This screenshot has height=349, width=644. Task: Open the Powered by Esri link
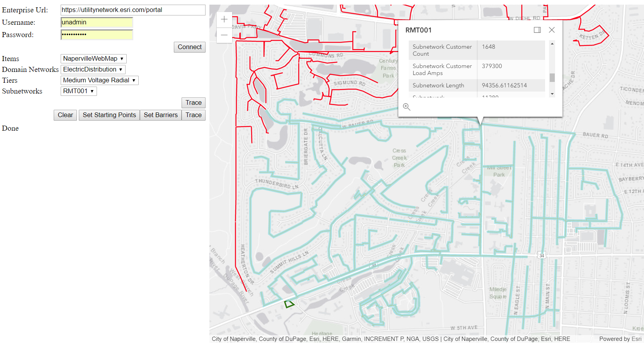point(620,339)
